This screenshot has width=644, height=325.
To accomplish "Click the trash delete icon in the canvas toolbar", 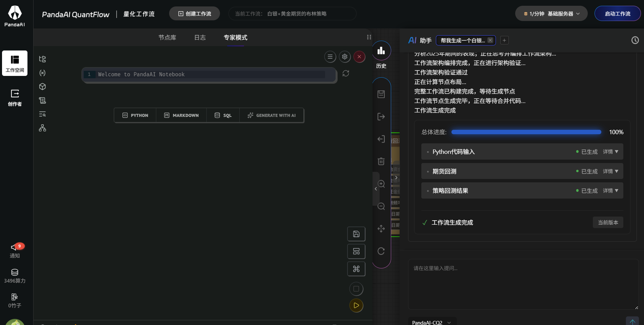I will coord(381,161).
